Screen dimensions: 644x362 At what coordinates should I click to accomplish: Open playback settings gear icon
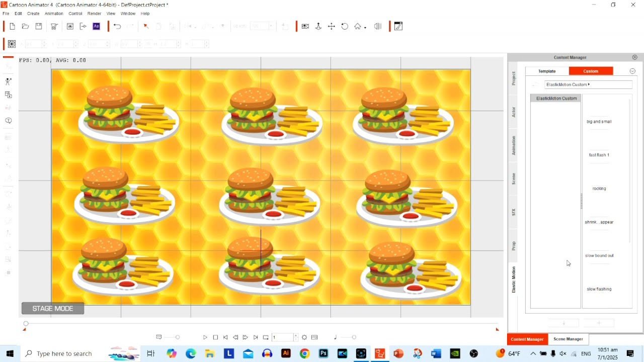pyautogui.click(x=304, y=337)
